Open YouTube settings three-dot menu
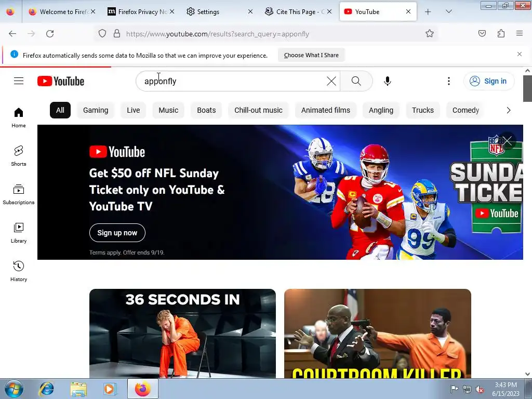 tap(448, 81)
